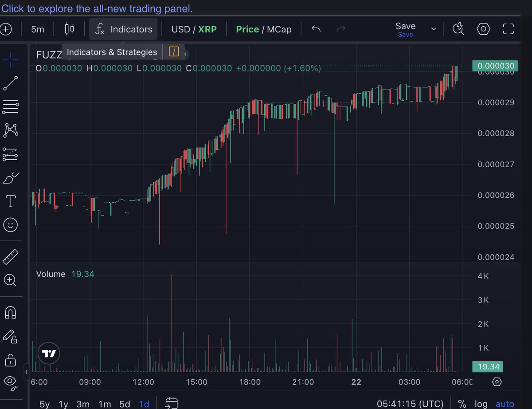Select Price display mode

(x=247, y=29)
